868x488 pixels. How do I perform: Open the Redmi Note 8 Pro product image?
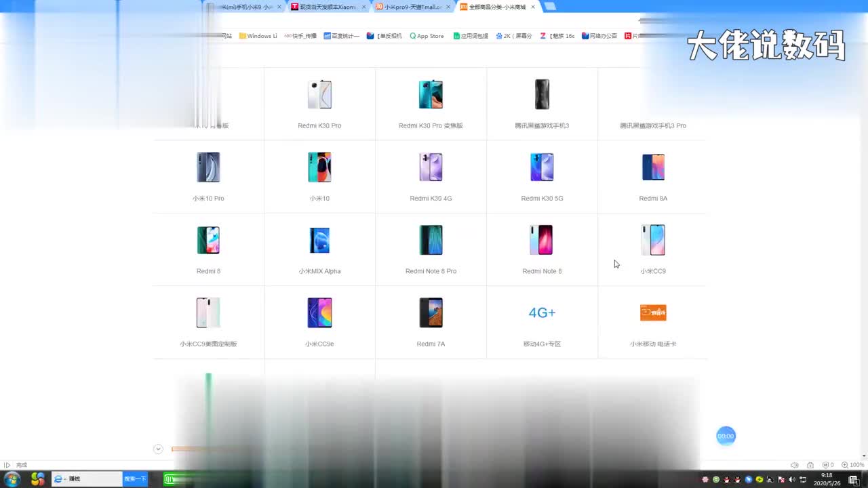tap(431, 241)
